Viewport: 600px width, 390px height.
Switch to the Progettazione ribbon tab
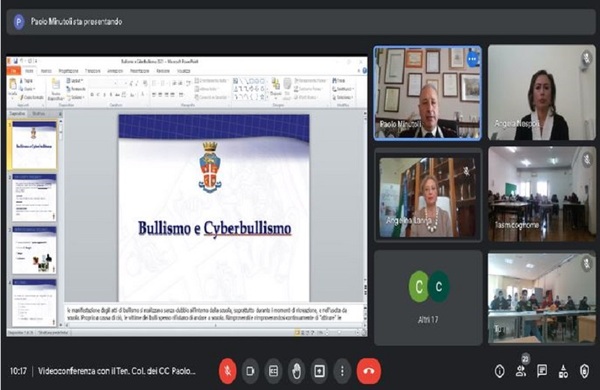[68, 71]
